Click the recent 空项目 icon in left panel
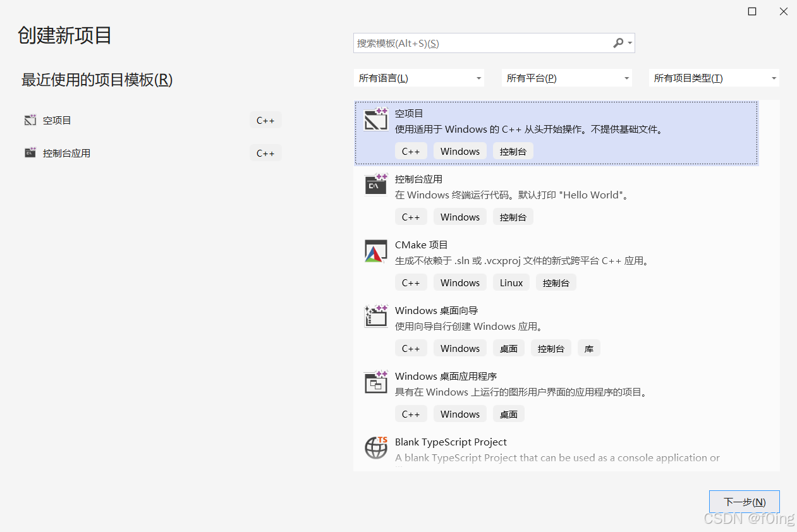 coord(30,120)
